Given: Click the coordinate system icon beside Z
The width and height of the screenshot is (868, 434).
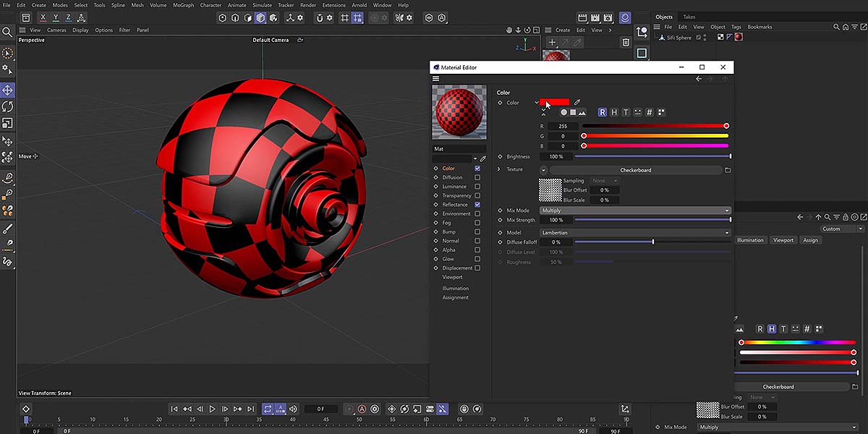Looking at the screenshot, I should point(81,17).
